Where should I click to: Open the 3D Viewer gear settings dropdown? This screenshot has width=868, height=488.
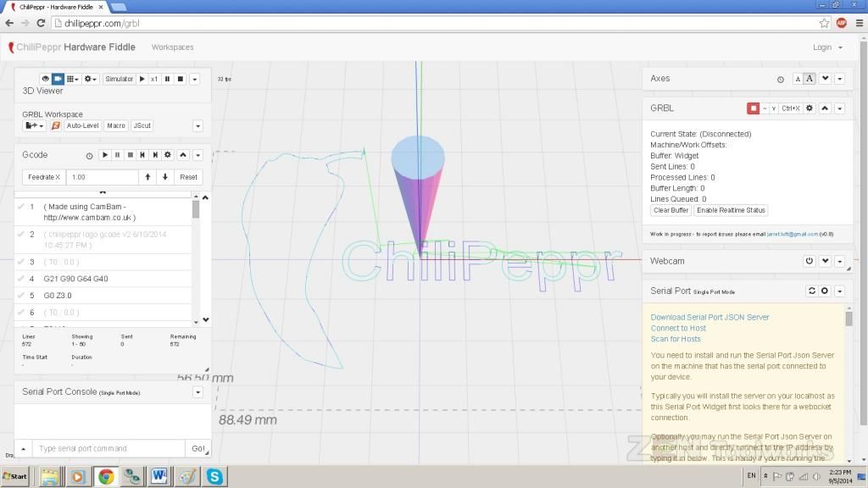[x=90, y=79]
